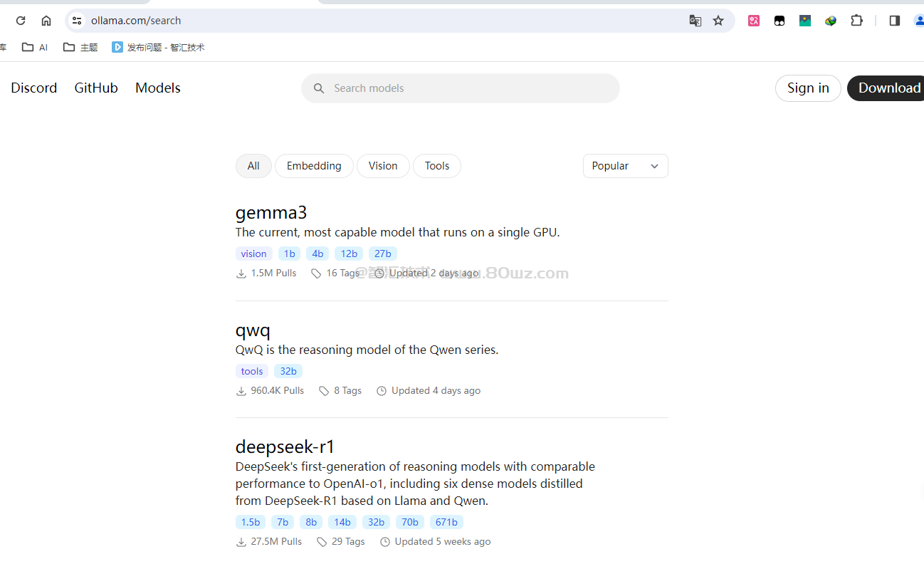Bookmark this page with star icon

click(x=718, y=21)
